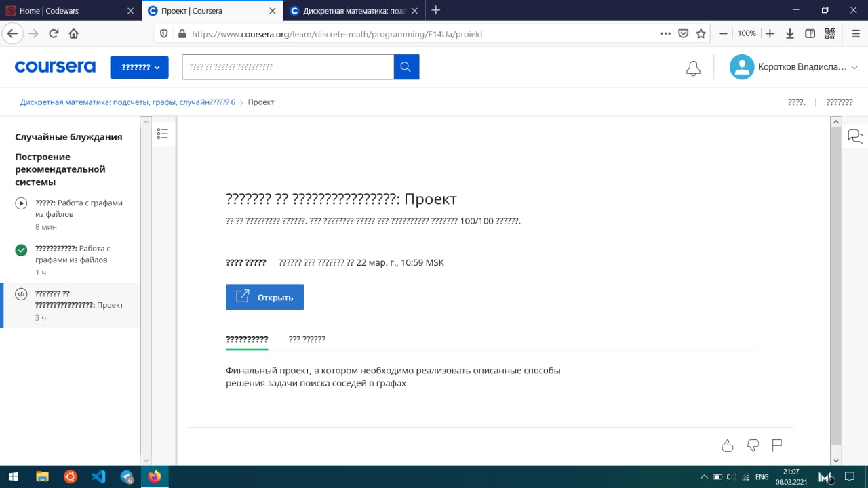Click the 100% zoom level indicator
Viewport: 868px width, 488px height.
[x=747, y=33]
